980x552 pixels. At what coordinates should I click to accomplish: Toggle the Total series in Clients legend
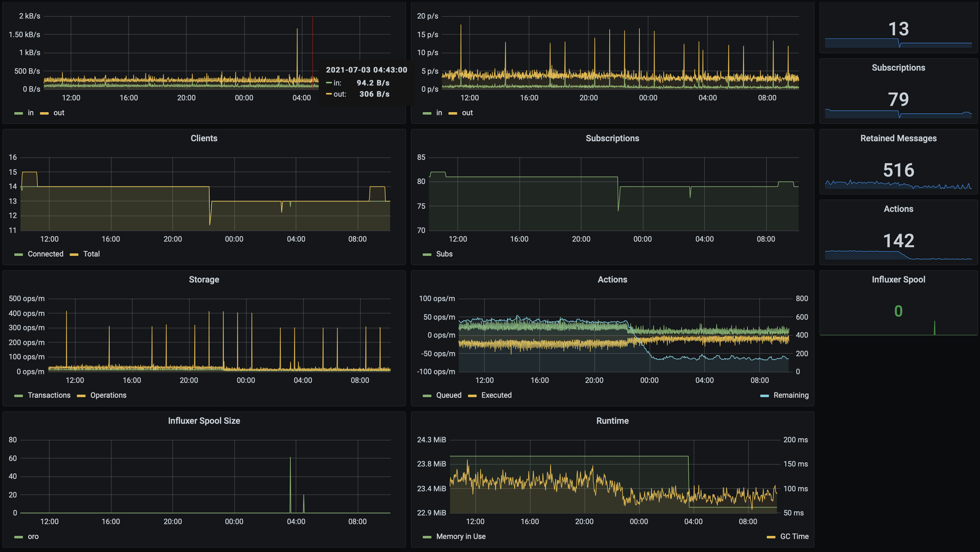point(91,254)
